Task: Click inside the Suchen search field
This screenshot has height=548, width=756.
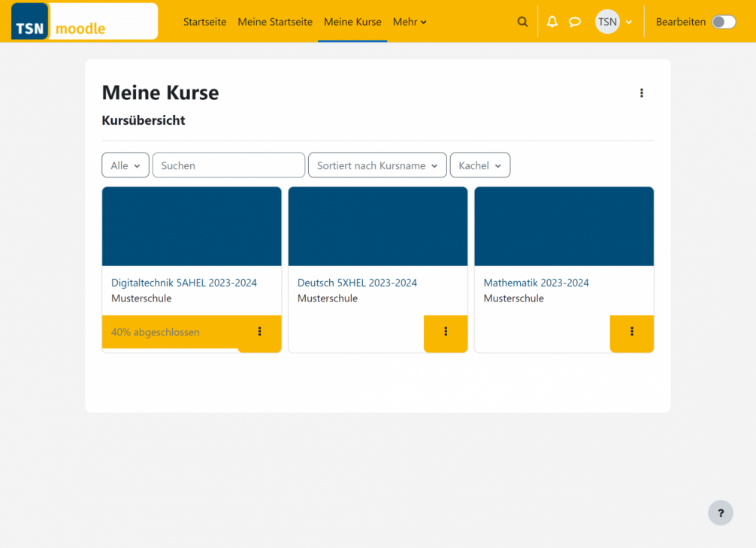Action: pos(228,165)
